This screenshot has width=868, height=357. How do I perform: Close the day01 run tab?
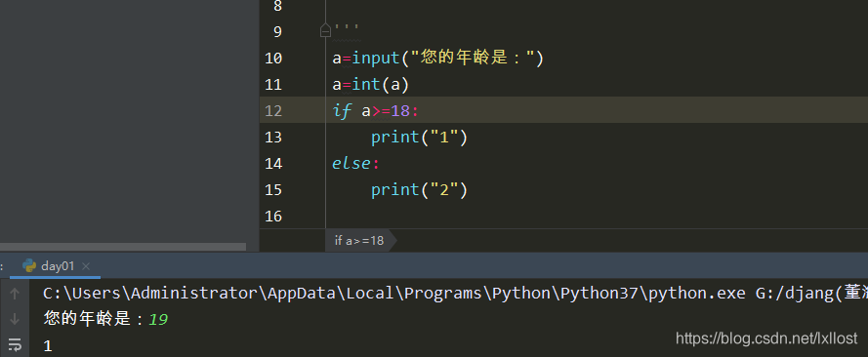tap(86, 266)
